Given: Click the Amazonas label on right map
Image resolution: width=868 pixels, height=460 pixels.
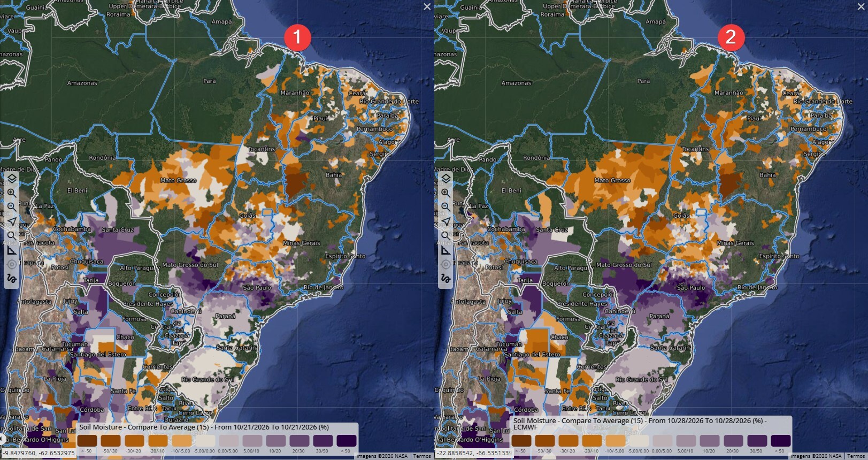Looking at the screenshot, I should click(x=516, y=83).
